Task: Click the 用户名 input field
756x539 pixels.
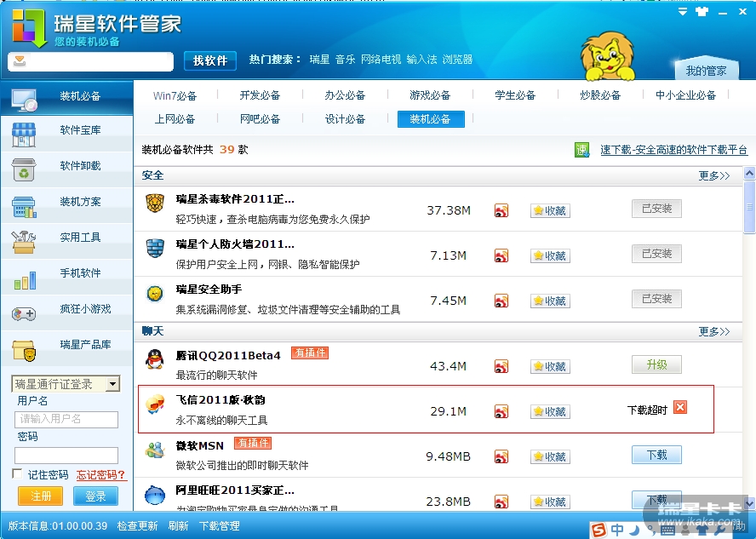Action: click(66, 420)
